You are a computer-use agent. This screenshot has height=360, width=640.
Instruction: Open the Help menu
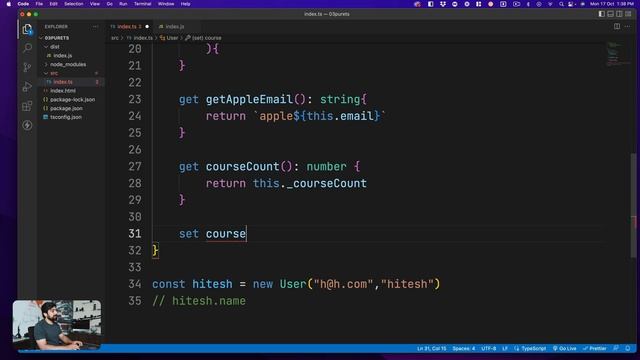185,4
